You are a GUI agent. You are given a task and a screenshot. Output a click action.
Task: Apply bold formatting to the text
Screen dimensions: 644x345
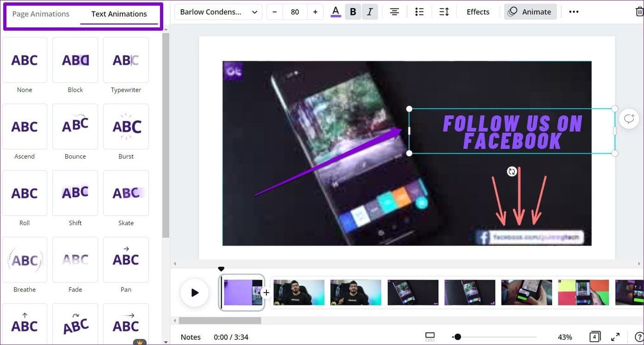point(353,12)
